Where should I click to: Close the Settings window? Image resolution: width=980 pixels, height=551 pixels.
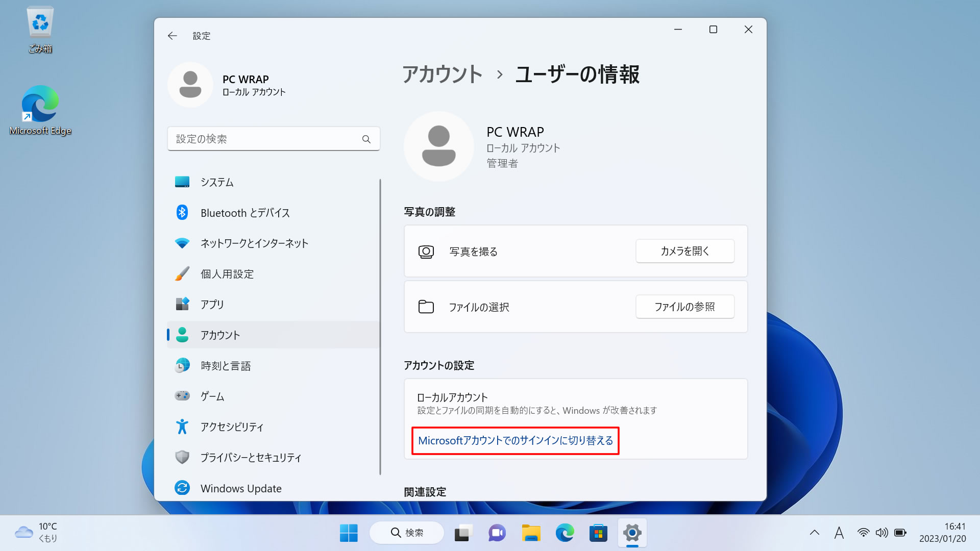748,30
